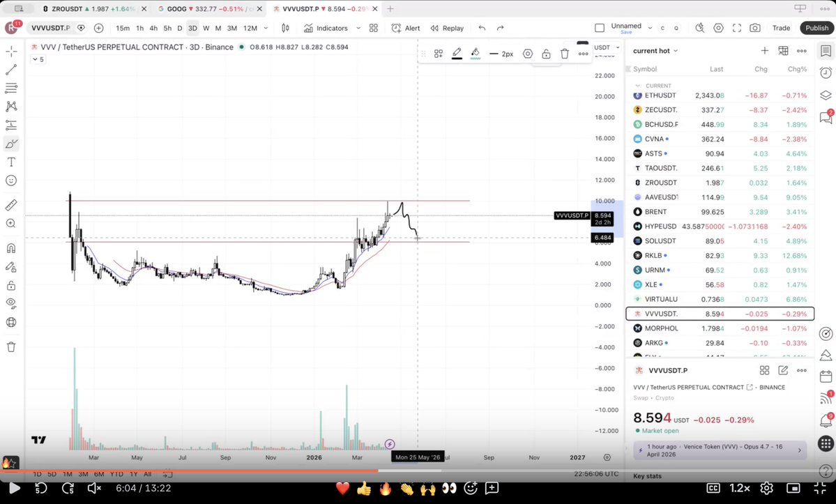Open the Fibonacci retracement tools
The image size is (836, 504).
11,88
